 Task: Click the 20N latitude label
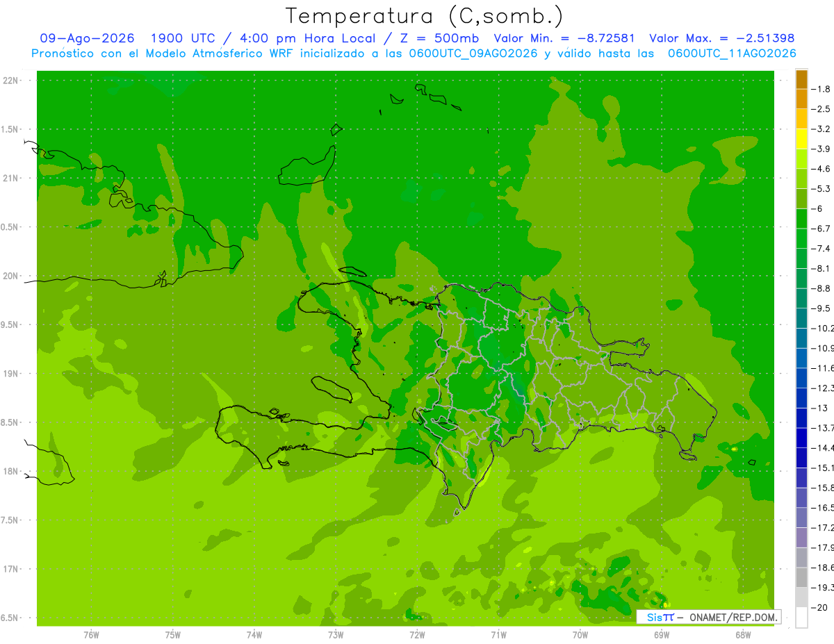pyautogui.click(x=10, y=276)
